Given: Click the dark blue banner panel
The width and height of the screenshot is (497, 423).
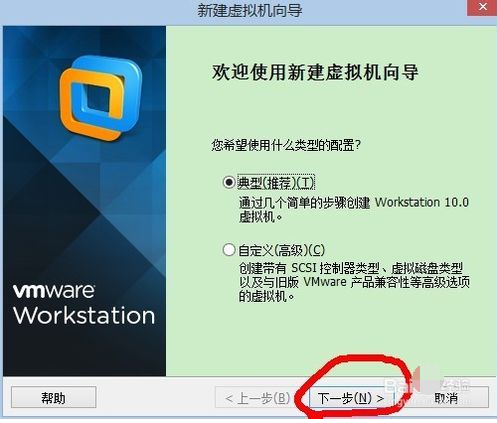Looking at the screenshot, I should pyautogui.click(x=85, y=201).
